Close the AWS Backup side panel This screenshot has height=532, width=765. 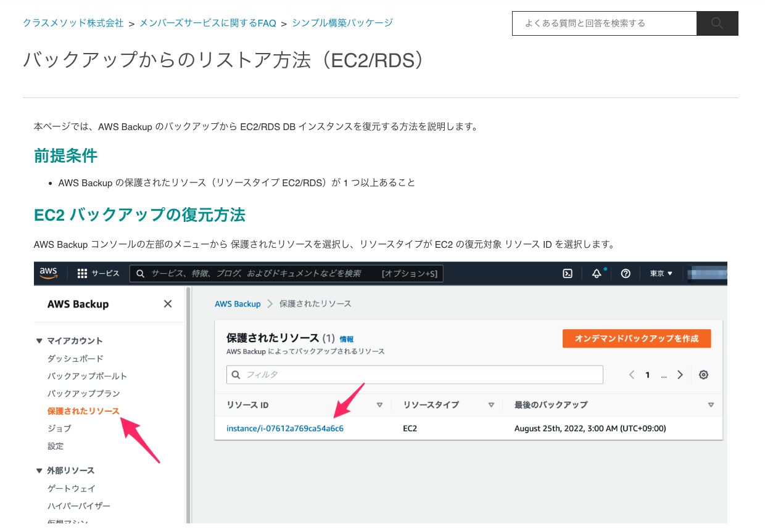click(x=168, y=304)
